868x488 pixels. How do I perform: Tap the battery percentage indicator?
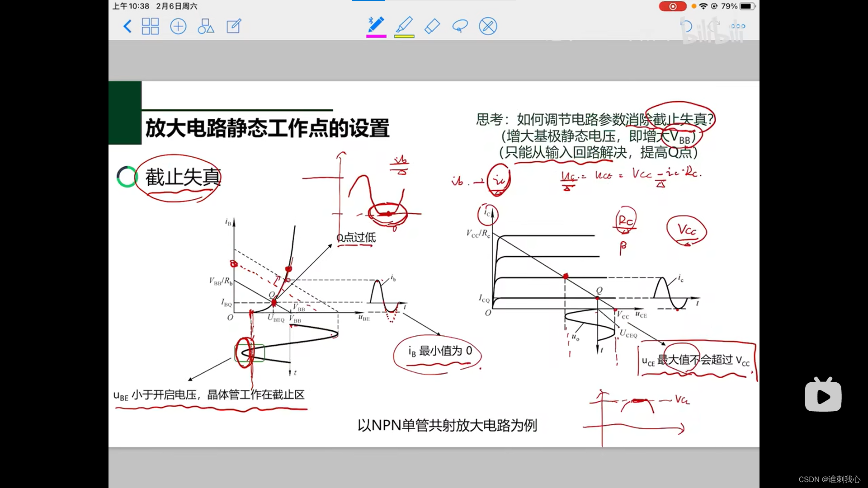(x=729, y=6)
